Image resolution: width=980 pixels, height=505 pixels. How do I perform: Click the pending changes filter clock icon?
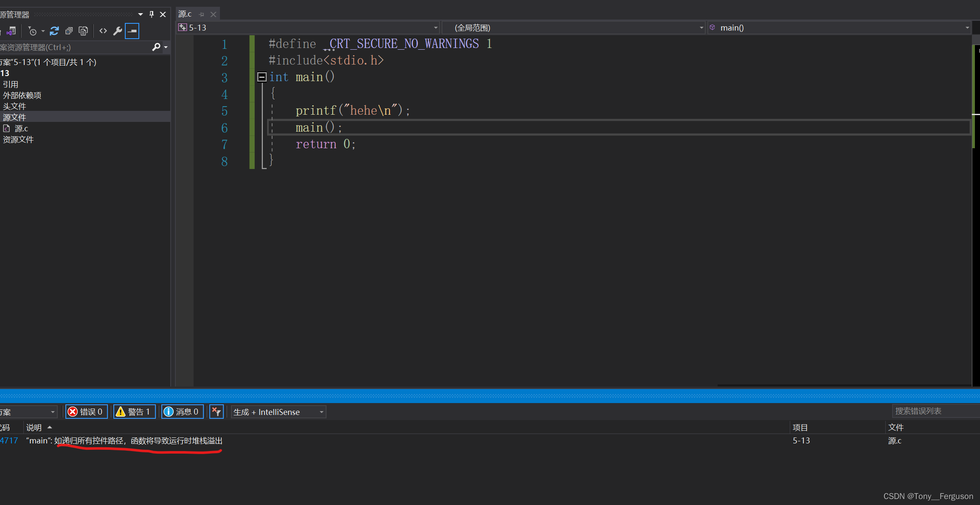point(32,31)
